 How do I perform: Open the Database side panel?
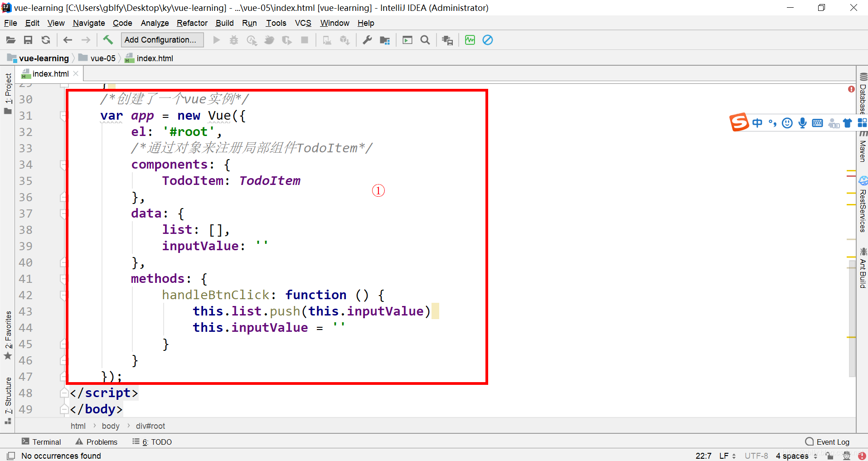tap(863, 94)
